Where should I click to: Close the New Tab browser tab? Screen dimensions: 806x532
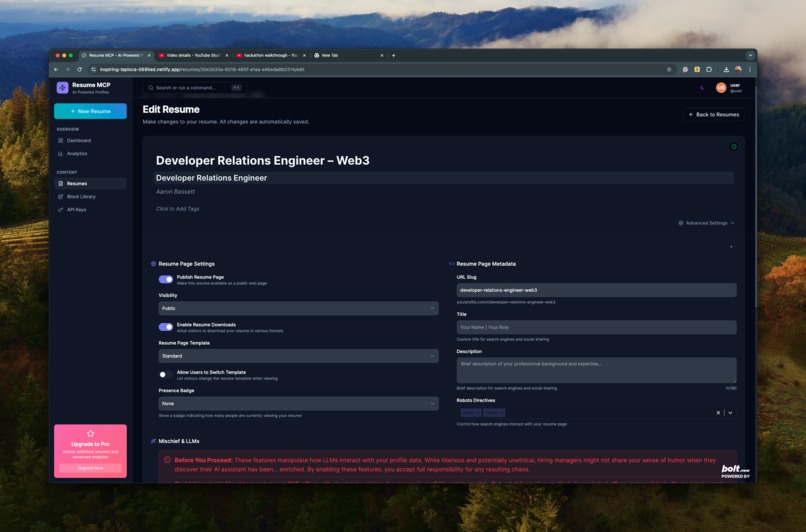click(382, 56)
